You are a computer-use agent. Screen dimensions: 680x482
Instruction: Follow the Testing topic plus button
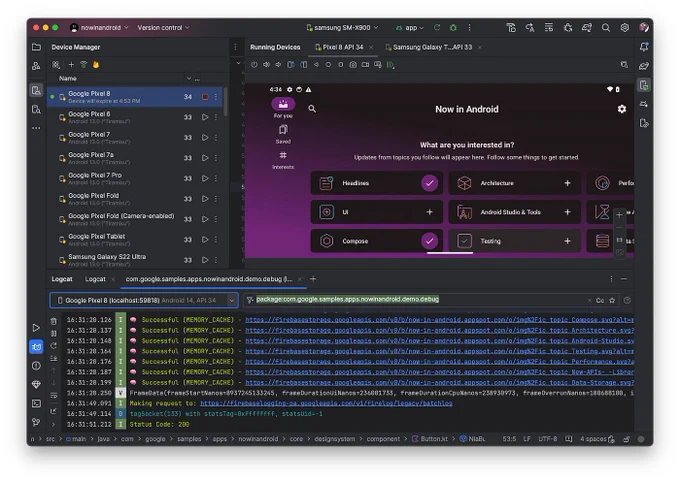[x=567, y=241]
